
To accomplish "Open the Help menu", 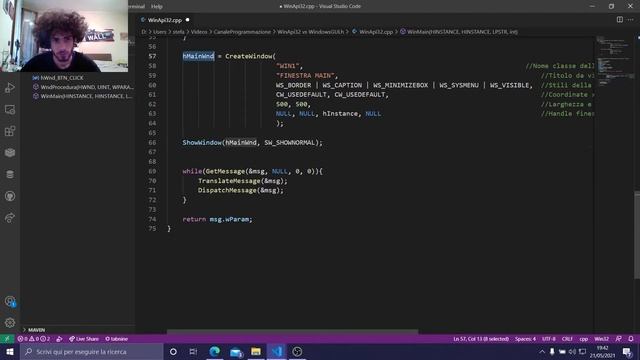I will click(x=157, y=6).
